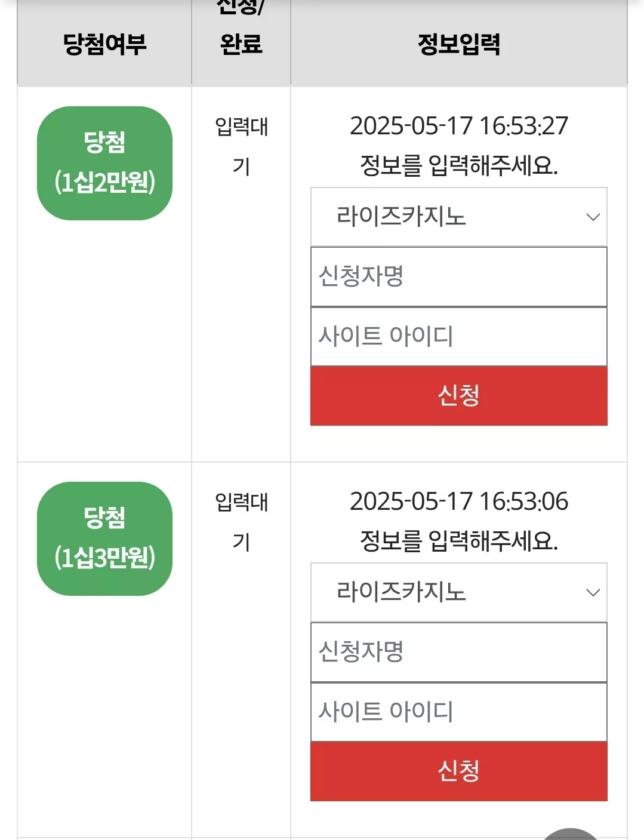The height and width of the screenshot is (840, 644).
Task: Select the 당첨여부 column header
Action: 104,44
